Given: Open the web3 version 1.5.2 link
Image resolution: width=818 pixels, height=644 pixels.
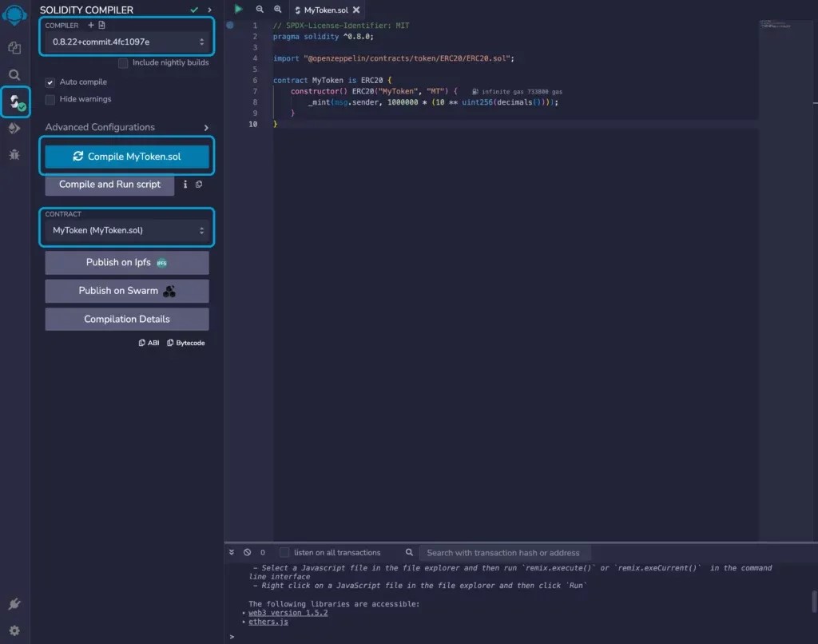Looking at the screenshot, I should coord(288,613).
